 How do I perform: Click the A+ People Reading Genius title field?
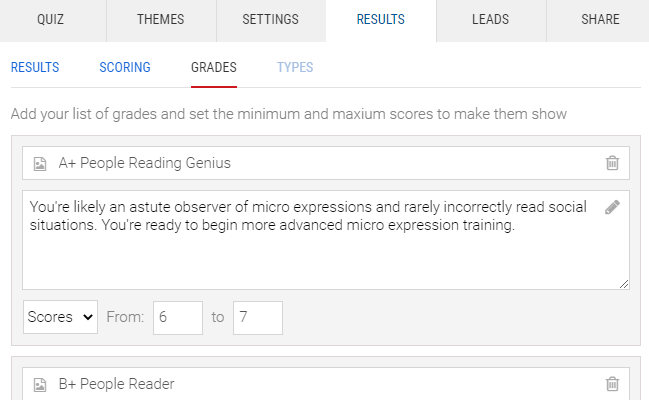[326, 163]
